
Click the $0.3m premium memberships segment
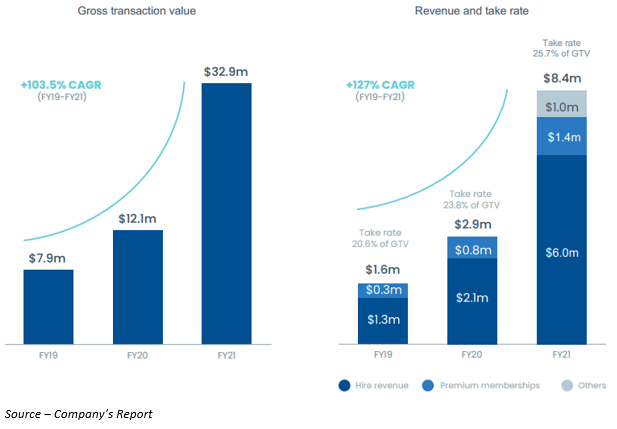382,290
